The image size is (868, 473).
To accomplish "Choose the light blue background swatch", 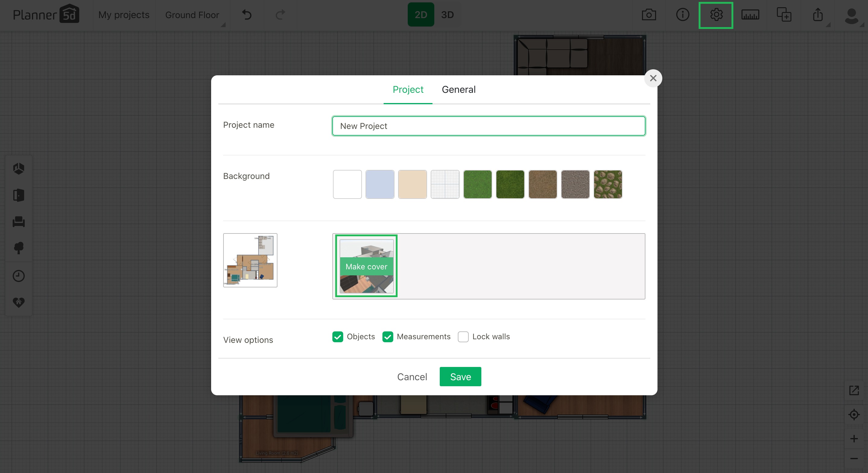I will 380,184.
